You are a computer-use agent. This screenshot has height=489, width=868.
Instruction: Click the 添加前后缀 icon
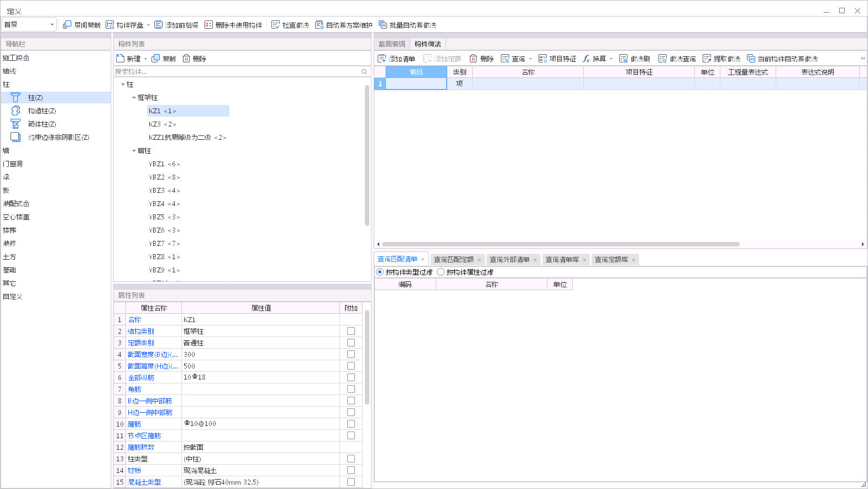tap(159, 25)
